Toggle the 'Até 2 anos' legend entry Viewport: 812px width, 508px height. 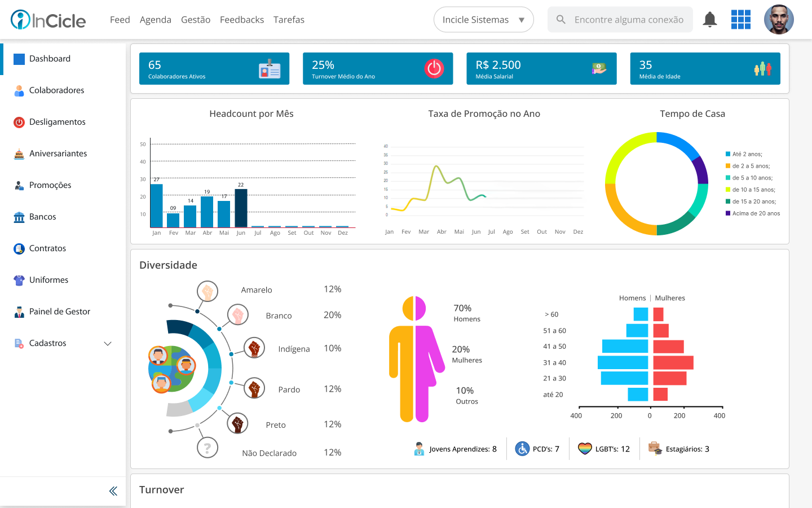[x=747, y=154]
